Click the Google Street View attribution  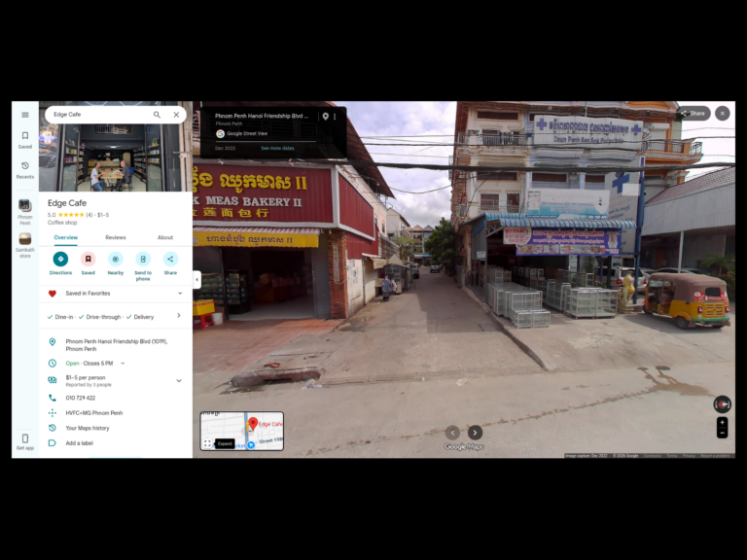[x=241, y=134]
